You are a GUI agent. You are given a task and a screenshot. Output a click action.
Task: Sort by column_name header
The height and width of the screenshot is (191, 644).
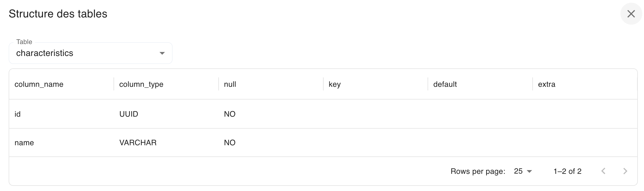click(39, 84)
